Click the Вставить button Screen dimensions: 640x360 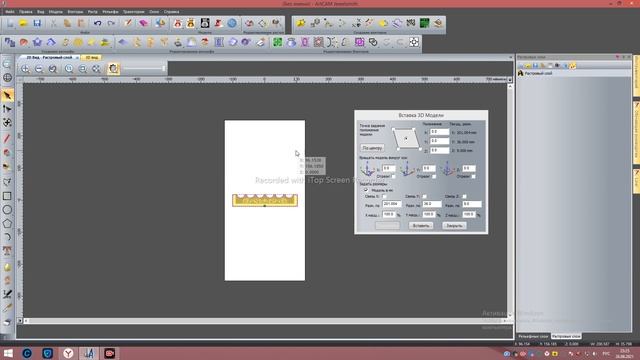[x=421, y=226]
